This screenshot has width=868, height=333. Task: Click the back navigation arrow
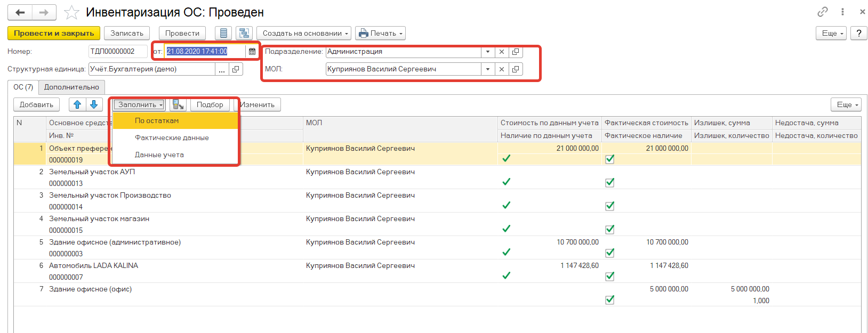click(20, 12)
